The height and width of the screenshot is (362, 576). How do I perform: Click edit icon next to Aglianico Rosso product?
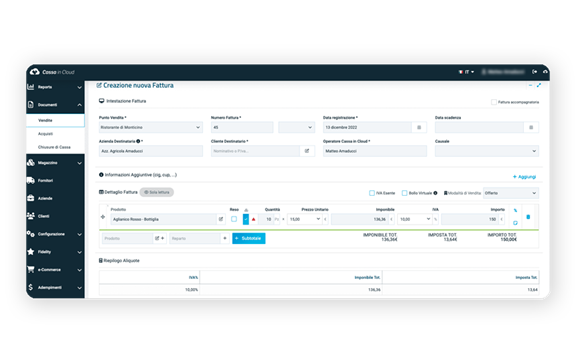[221, 219]
